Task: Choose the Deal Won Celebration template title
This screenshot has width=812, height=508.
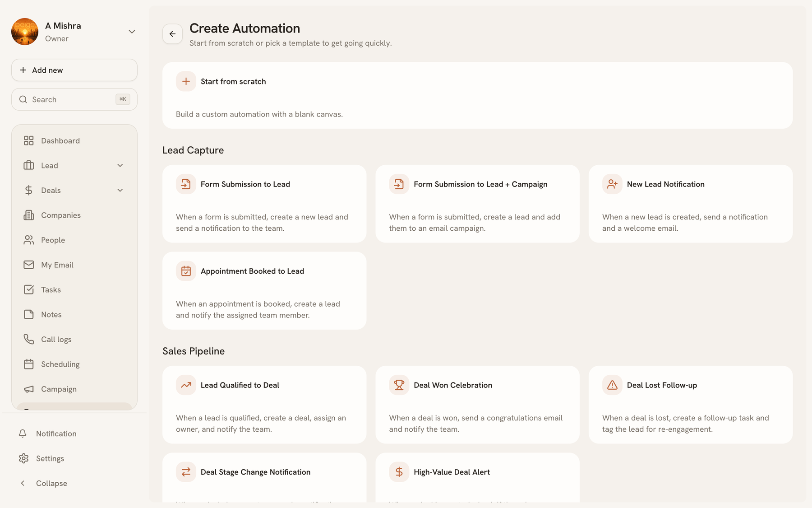Action: tap(453, 385)
